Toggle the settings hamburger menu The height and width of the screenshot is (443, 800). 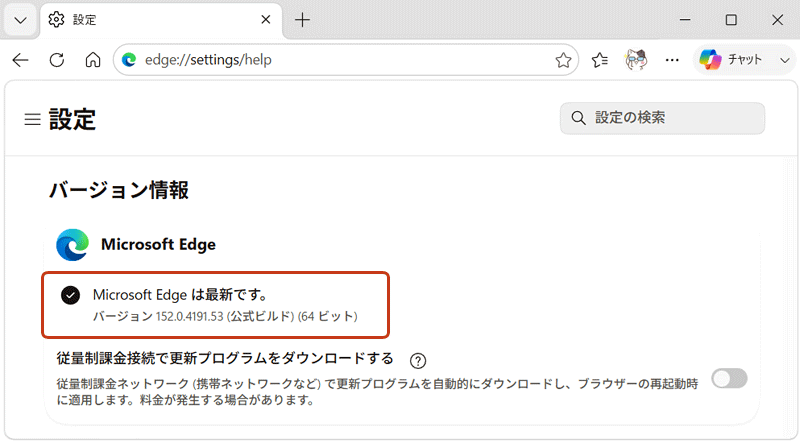33,119
